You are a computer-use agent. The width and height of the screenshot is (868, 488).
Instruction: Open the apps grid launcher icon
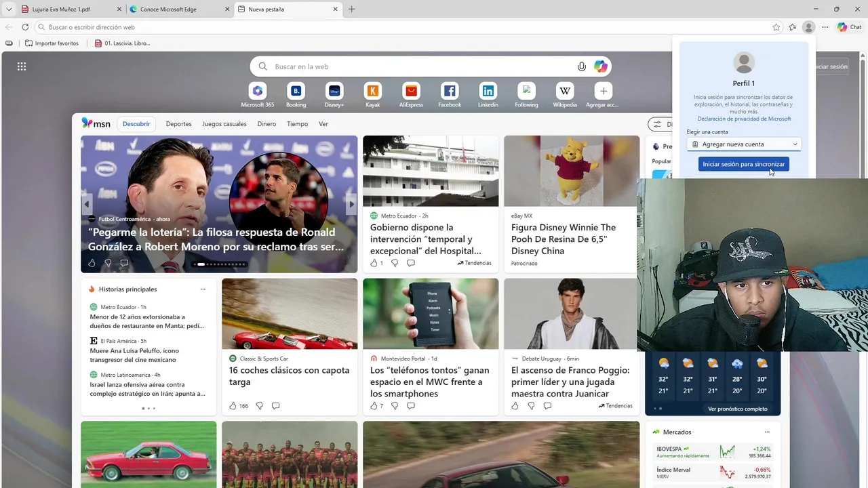pyautogui.click(x=22, y=66)
